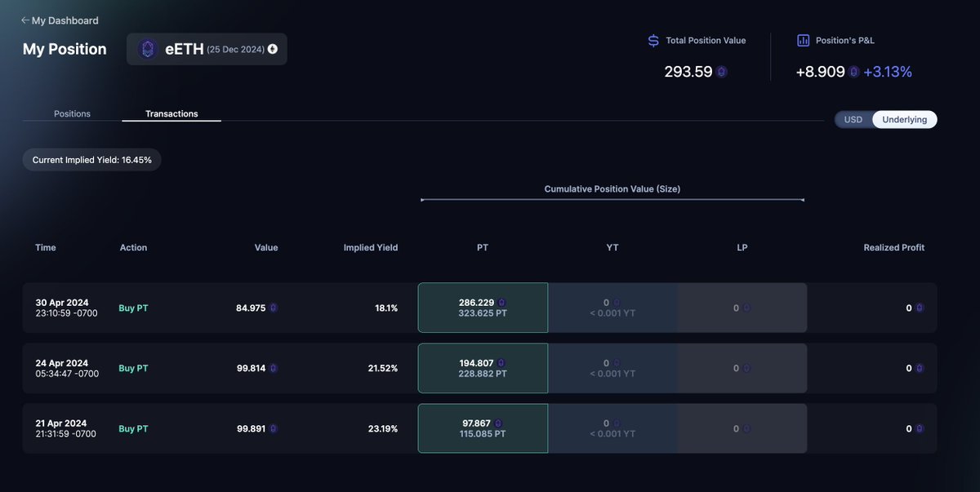Click the 293.59 total position value

pyautogui.click(x=688, y=72)
